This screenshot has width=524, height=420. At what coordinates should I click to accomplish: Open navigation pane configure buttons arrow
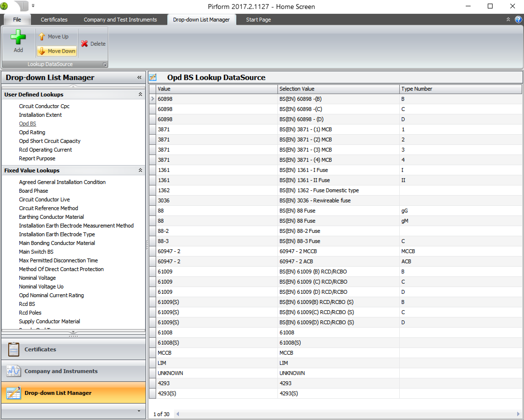click(x=139, y=411)
